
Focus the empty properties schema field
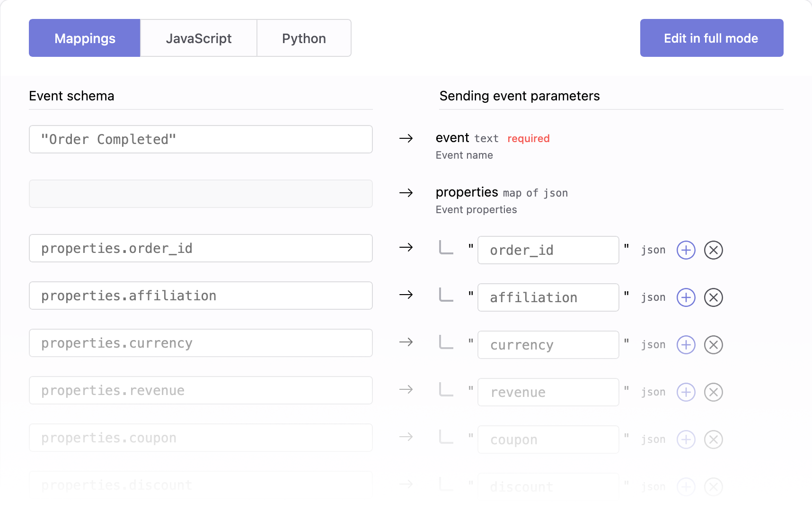[201, 194]
